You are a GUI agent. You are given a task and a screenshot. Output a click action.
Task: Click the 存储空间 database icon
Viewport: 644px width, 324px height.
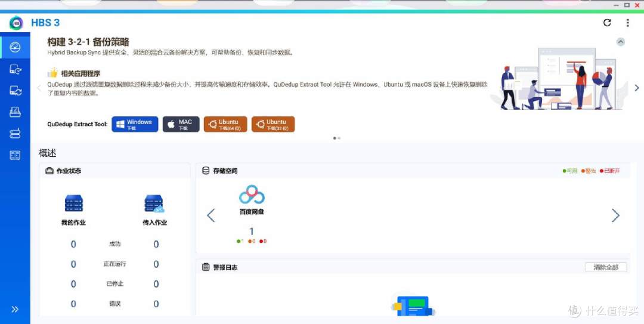coord(206,171)
